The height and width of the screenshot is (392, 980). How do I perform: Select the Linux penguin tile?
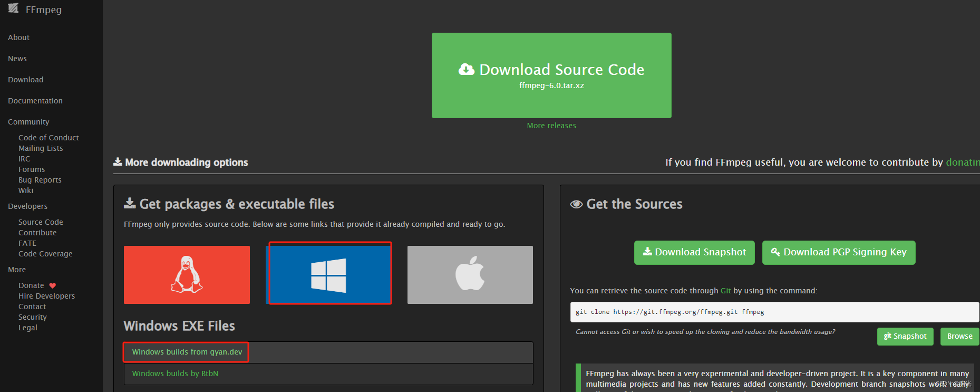[187, 275]
